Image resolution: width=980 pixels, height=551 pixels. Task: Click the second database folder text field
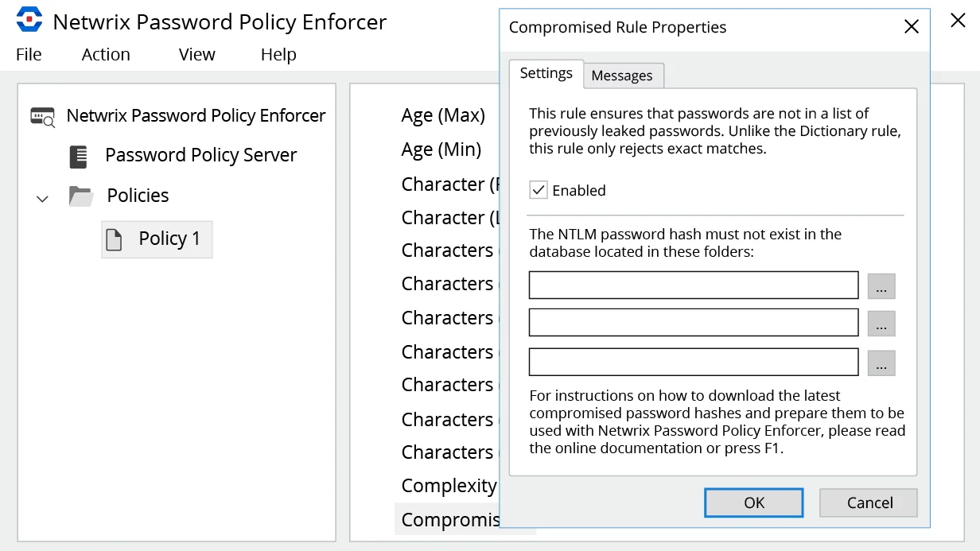694,323
